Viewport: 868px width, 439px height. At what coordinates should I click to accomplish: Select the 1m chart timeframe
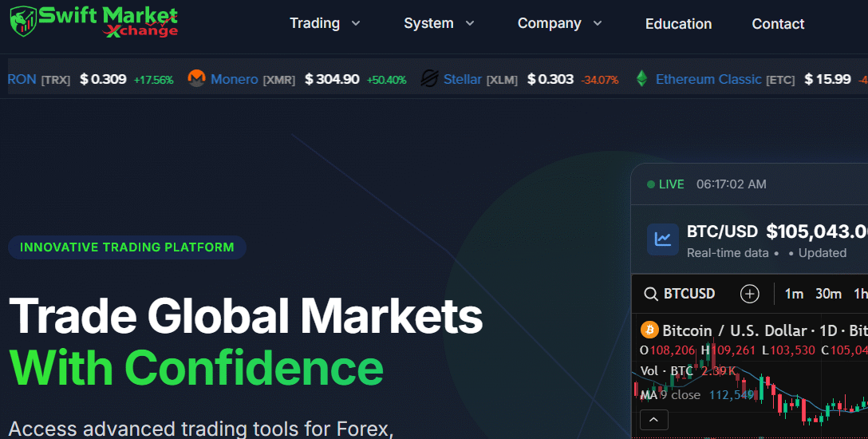(x=794, y=294)
